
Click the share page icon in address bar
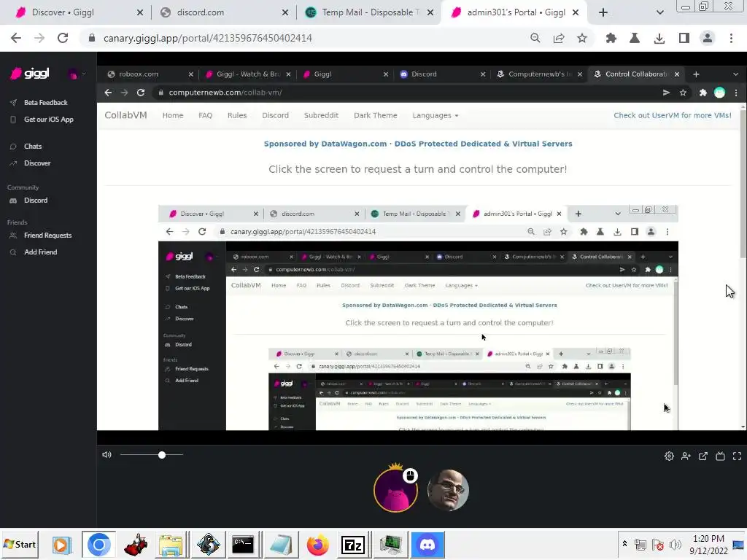559,38
